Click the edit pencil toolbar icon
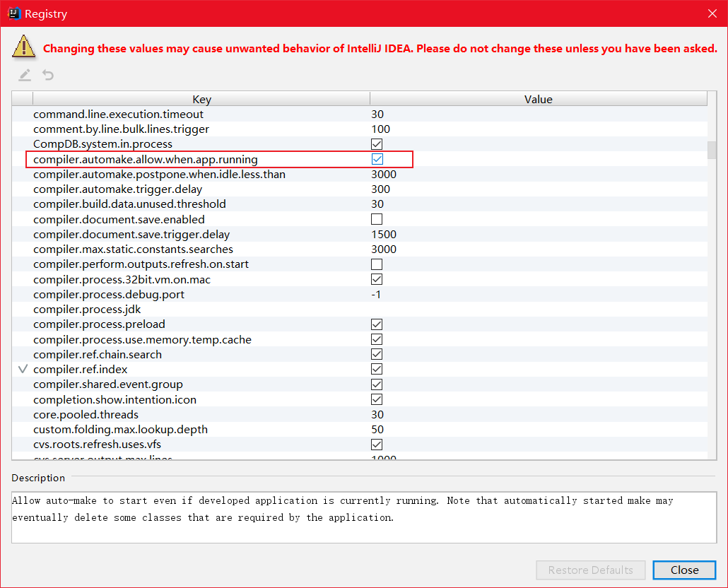The width and height of the screenshot is (728, 588). tap(25, 75)
